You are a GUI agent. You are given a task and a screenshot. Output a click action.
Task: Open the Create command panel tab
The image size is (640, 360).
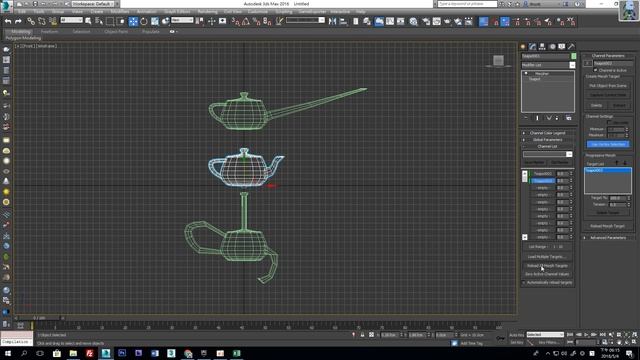click(523, 47)
